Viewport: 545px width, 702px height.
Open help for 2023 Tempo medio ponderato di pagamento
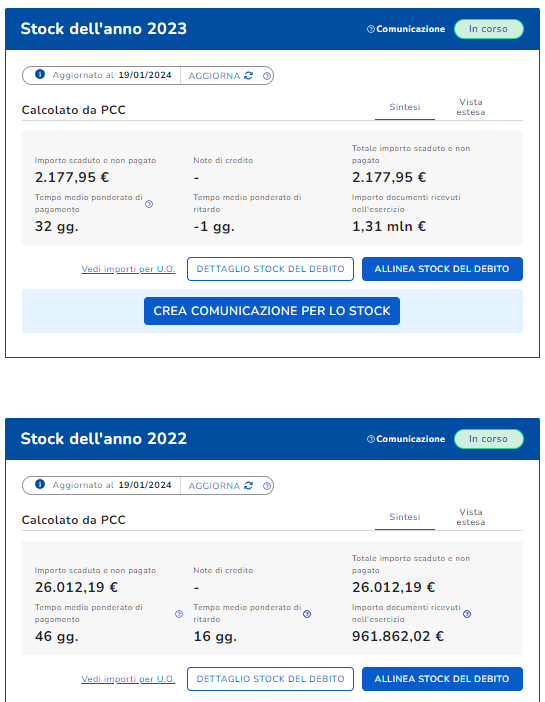coord(149,204)
